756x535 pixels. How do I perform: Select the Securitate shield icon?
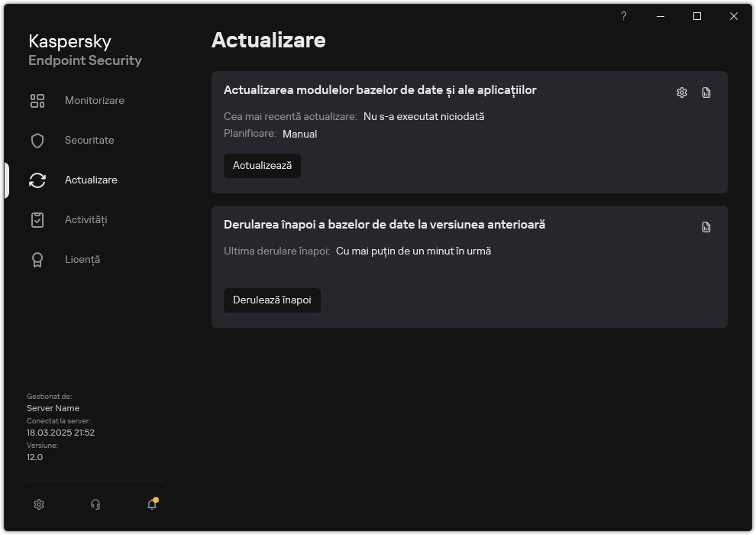click(37, 140)
